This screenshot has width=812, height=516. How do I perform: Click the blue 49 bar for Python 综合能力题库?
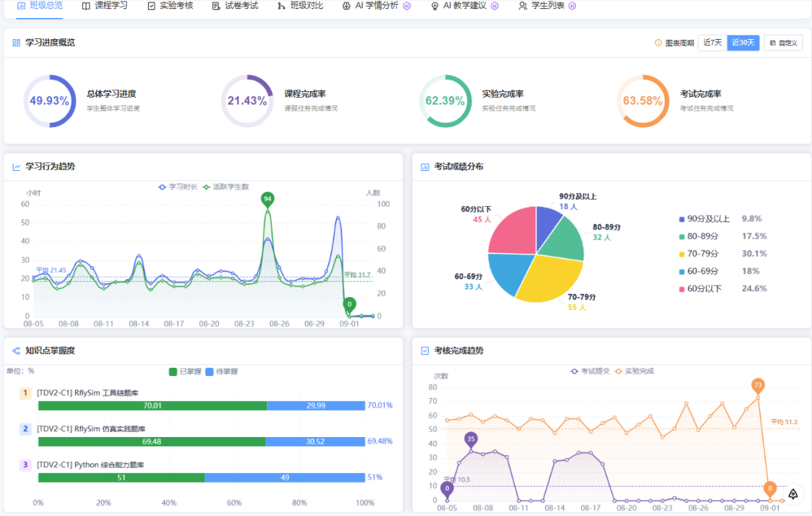pyautogui.click(x=285, y=478)
